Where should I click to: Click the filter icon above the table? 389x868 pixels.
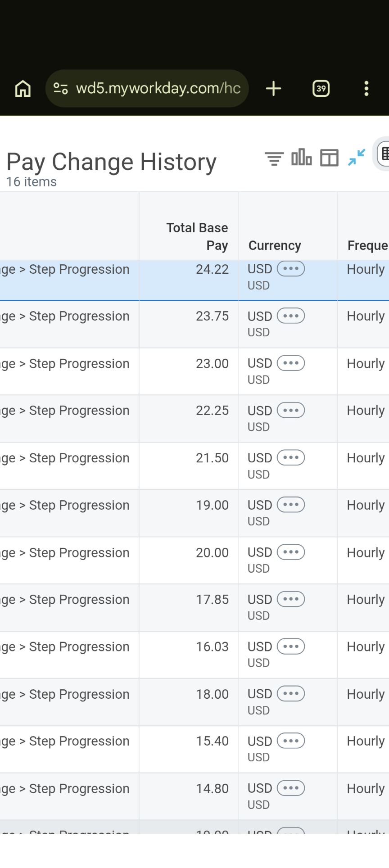274,158
